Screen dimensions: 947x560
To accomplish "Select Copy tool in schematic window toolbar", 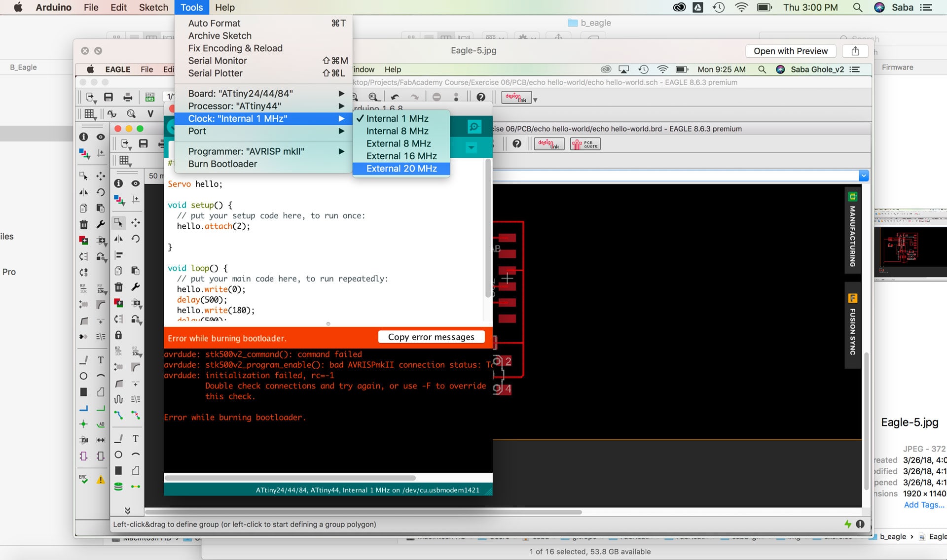I will click(x=83, y=208).
